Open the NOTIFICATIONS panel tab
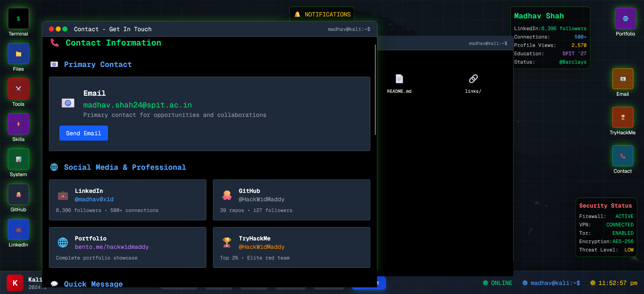Viewport: 644px width, 294px height. coord(322,14)
